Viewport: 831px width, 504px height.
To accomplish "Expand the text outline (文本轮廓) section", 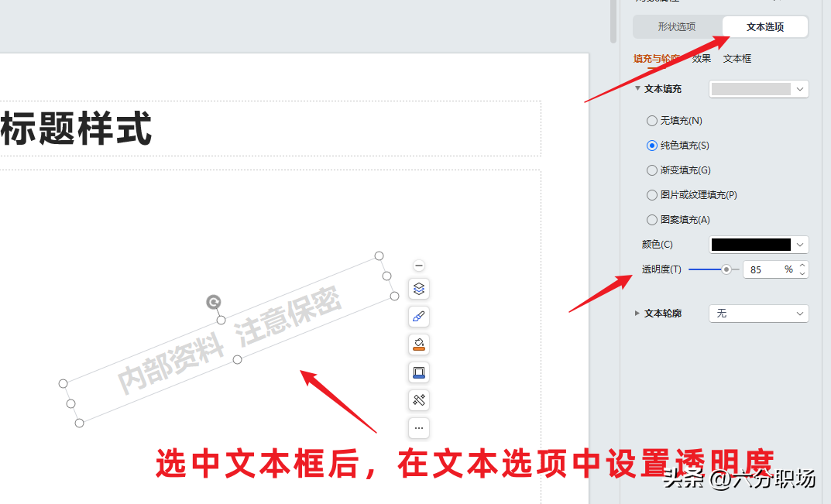I will click(637, 314).
